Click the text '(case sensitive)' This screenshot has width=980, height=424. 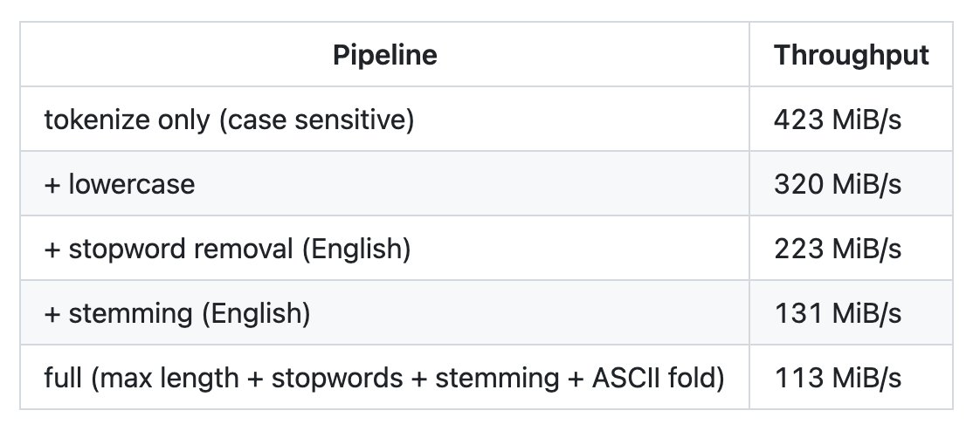316,120
